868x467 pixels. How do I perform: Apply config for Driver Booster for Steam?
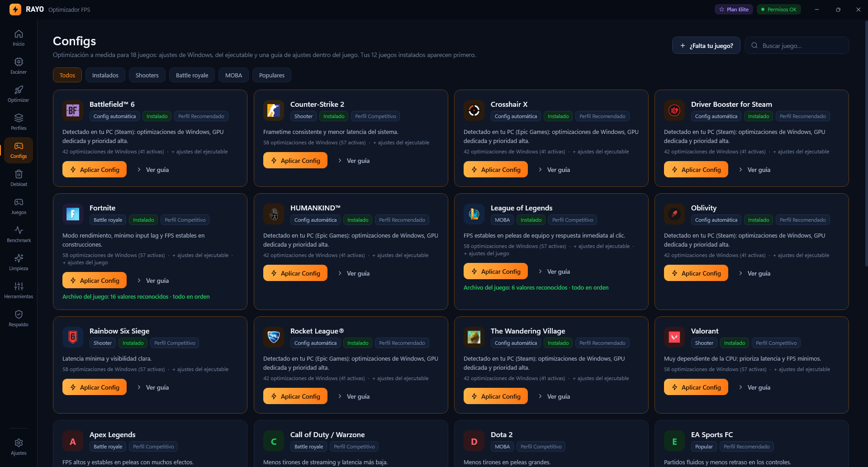(x=696, y=170)
